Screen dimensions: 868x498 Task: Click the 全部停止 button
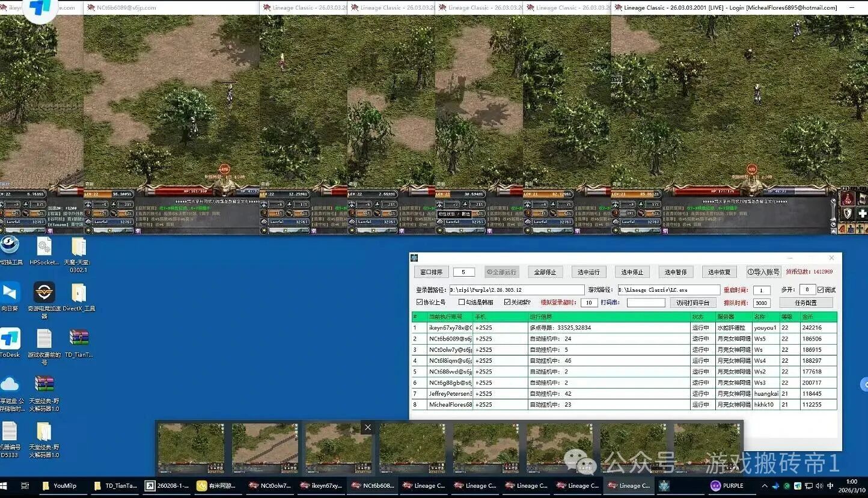coord(545,272)
